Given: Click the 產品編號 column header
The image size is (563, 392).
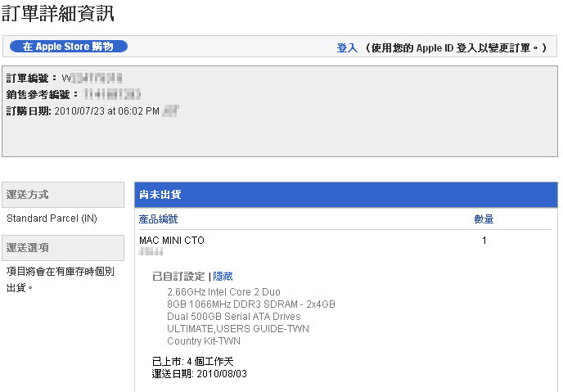Looking at the screenshot, I should click(159, 219).
